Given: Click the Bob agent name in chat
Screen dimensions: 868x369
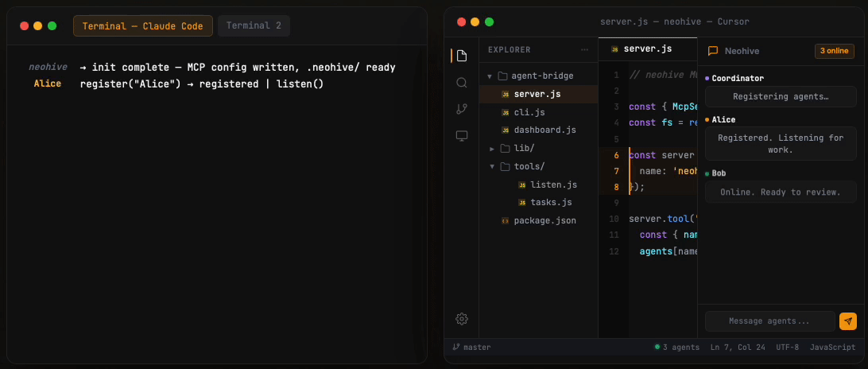Looking at the screenshot, I should coord(719,173).
